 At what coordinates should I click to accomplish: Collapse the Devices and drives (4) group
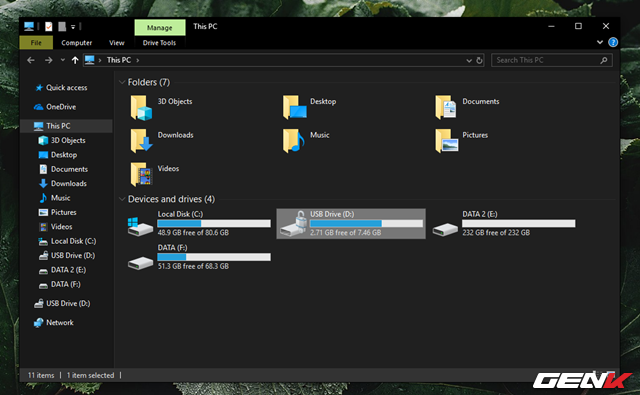pyautogui.click(x=122, y=199)
